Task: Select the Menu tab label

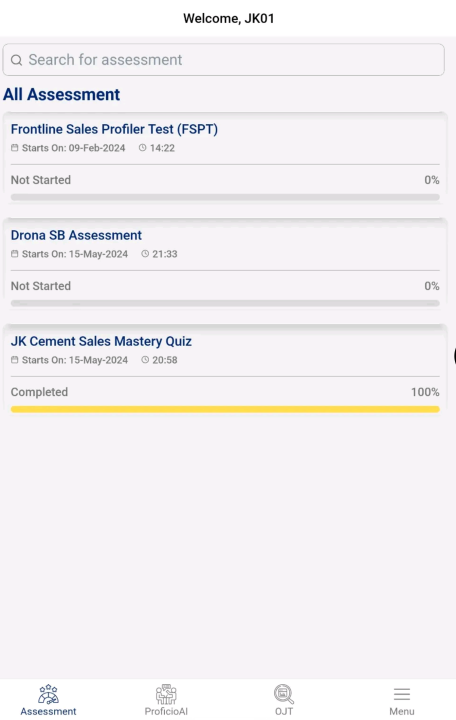Action: 402,711
